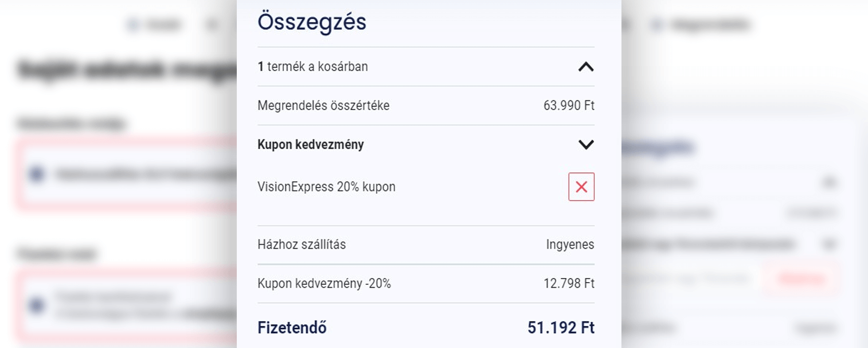Click the 51.192 Ft payable amount
This screenshot has width=868, height=348.
pos(561,328)
